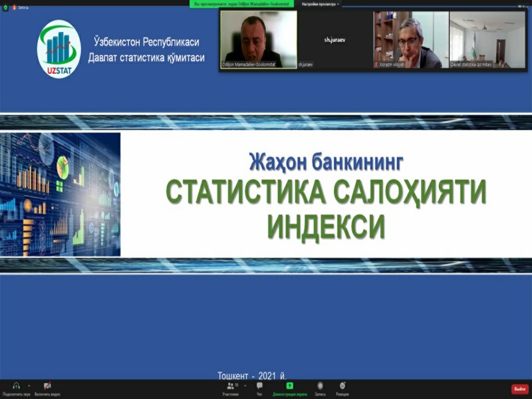Turn on video with the camera icon

[47, 386]
